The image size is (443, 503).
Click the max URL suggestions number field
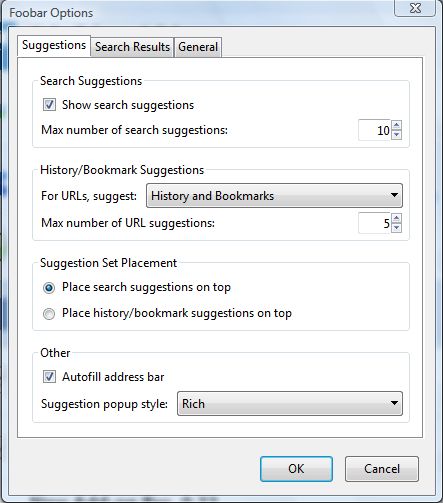click(374, 223)
